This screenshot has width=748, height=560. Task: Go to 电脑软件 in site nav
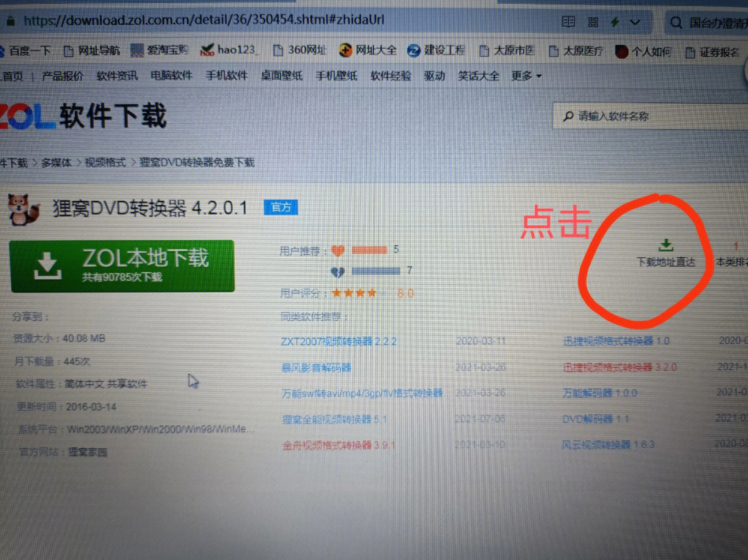[x=171, y=75]
